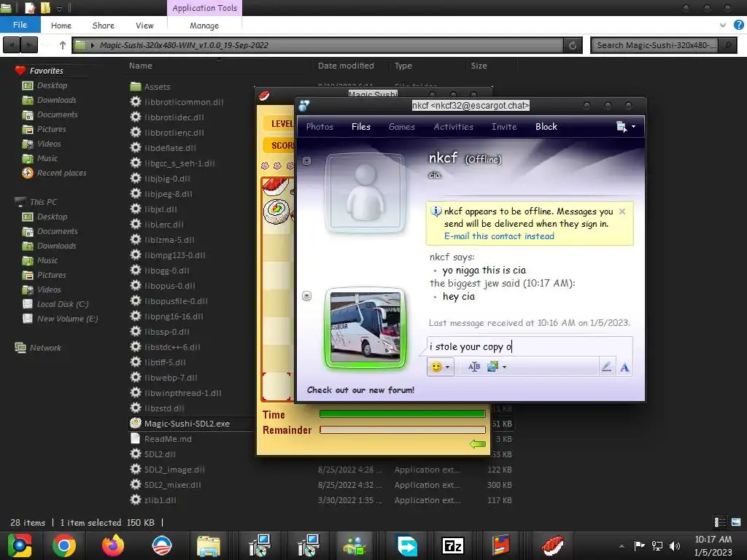Click the search magnifier in Explorer search box

pyautogui.click(x=728, y=45)
